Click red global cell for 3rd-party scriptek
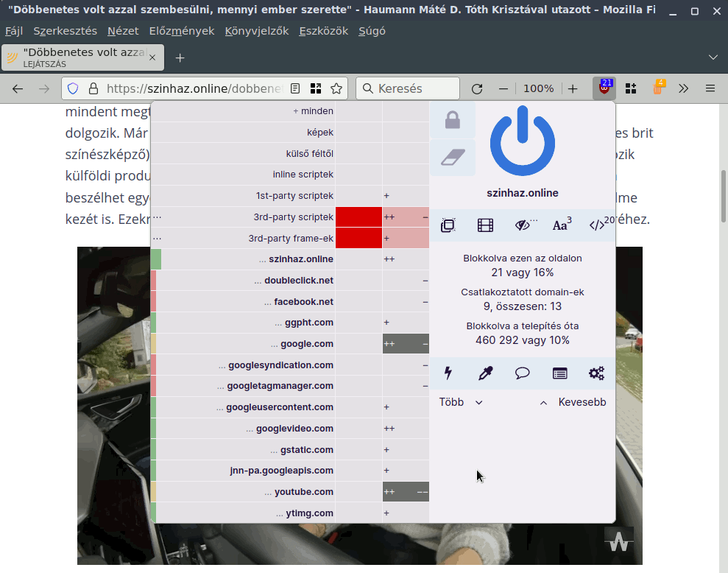This screenshot has width=728, height=573. [x=359, y=217]
